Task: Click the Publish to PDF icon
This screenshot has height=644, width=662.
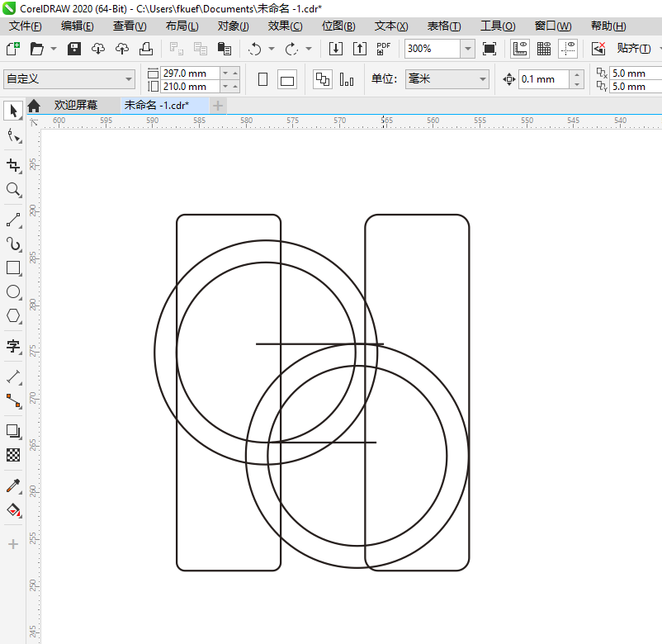Action: coord(383,49)
